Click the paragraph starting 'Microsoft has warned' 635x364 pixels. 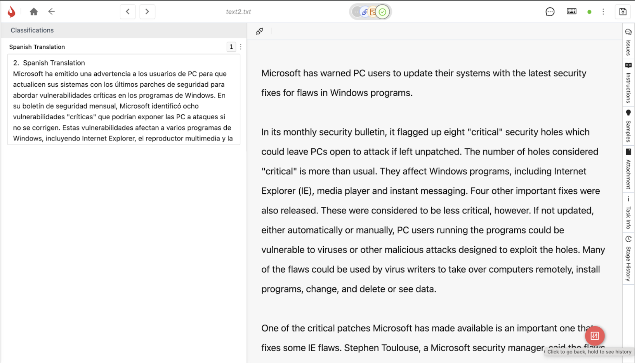point(424,83)
